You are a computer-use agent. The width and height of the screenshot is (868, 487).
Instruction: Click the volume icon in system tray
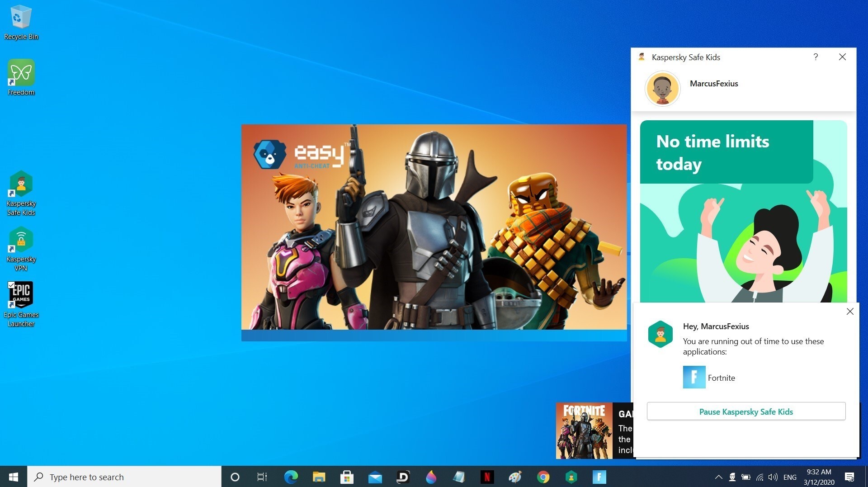(773, 477)
